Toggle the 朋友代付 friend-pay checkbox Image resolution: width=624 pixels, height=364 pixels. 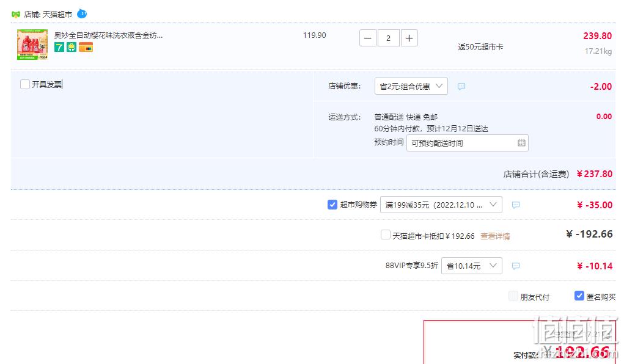coord(513,296)
